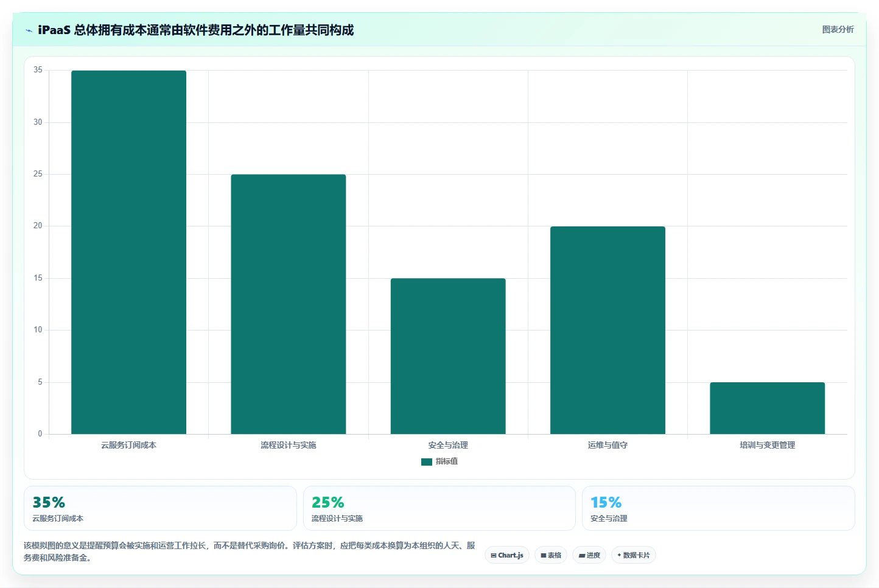Toggle the 指标值 legend color swatch
The image size is (879, 588).
point(427,462)
